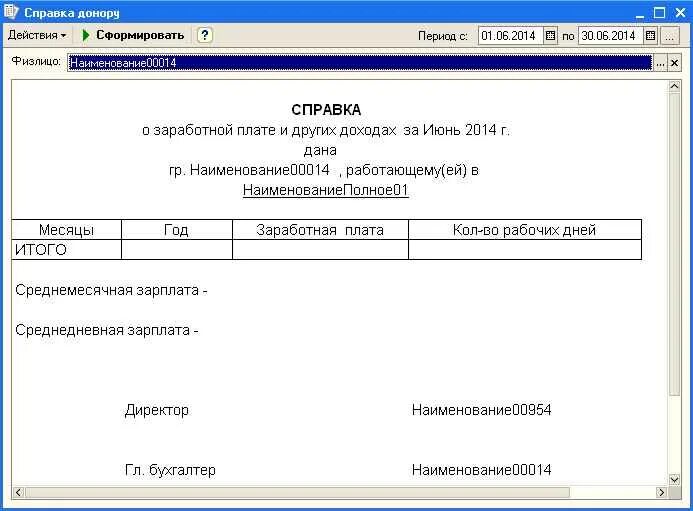Click the vertical scrollbar down arrow

pyautogui.click(x=674, y=480)
